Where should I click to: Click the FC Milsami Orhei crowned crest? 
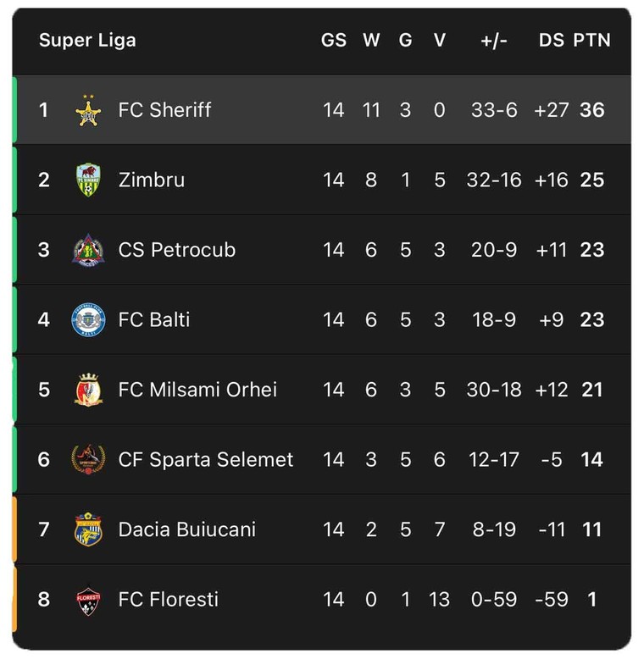88,390
